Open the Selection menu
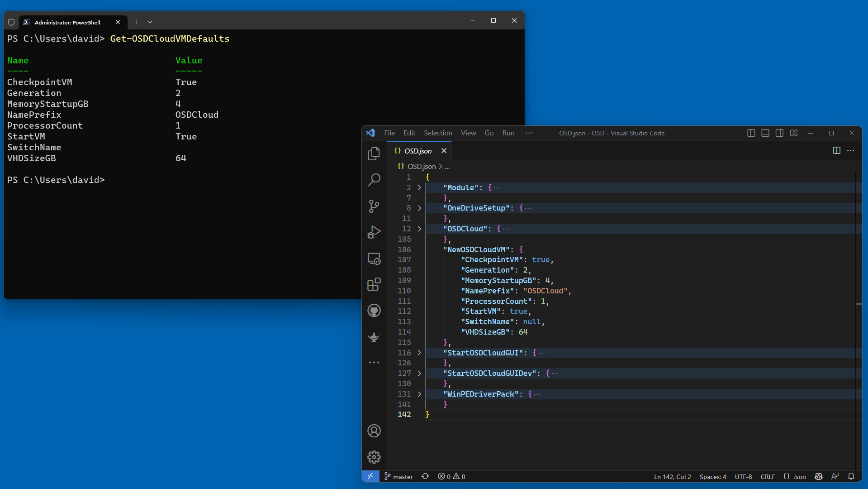 point(437,133)
